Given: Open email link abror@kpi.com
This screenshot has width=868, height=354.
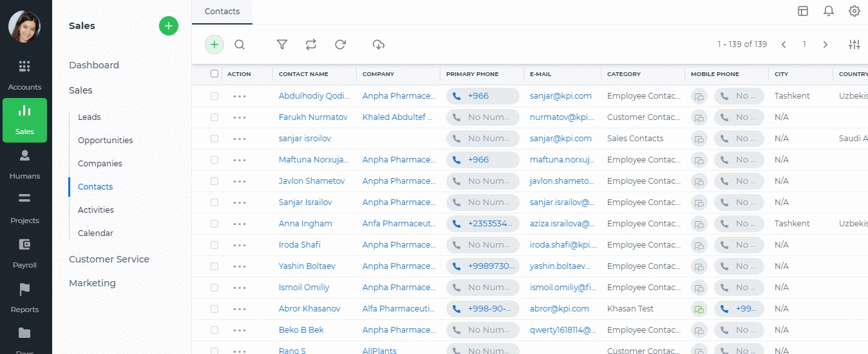Looking at the screenshot, I should [559, 309].
